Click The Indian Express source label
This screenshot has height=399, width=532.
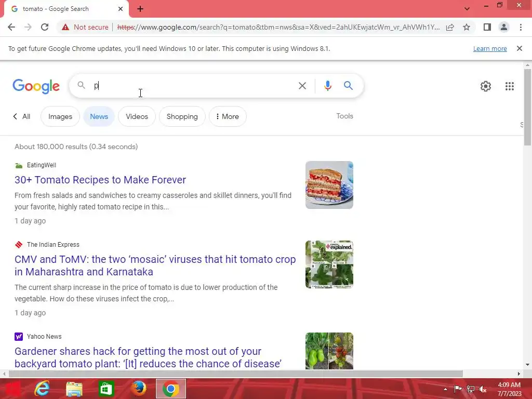[x=53, y=245]
